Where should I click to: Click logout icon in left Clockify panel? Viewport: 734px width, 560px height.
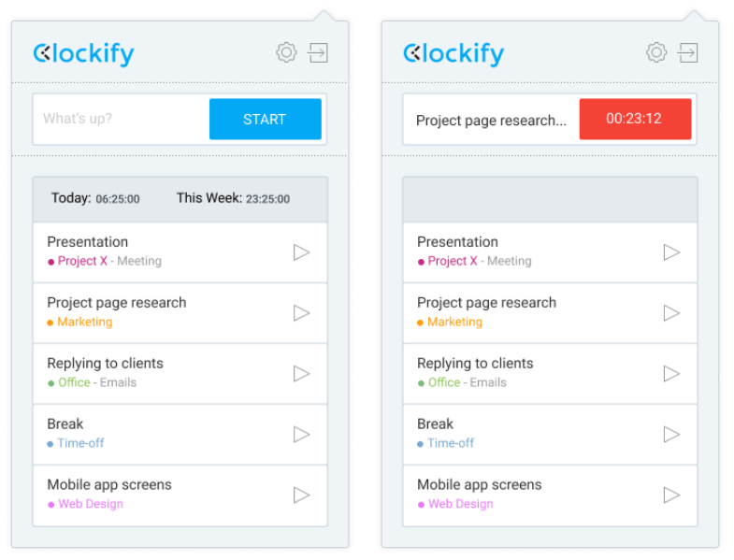click(317, 52)
